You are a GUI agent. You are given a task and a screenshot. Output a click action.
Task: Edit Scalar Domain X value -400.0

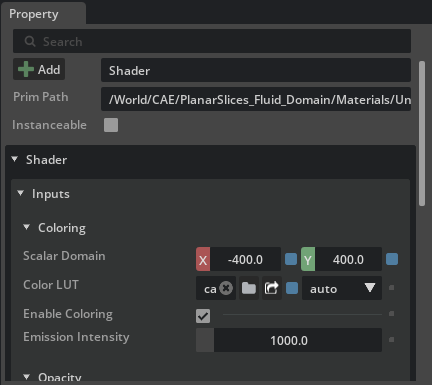(245, 259)
